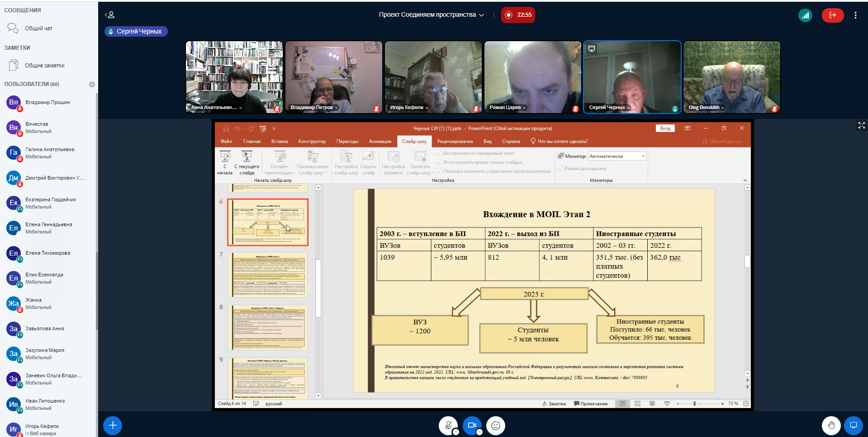Screen dimensions: 868x437
Task: Click the leave session red icon
Action: (832, 15)
